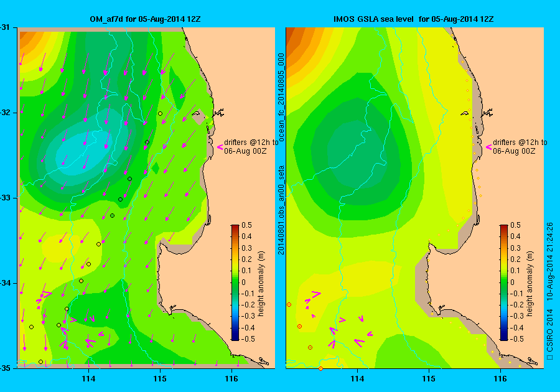The width and height of the screenshot is (560, 392).
Task: Click the left map's height anomaly color bar
Action: [235, 282]
